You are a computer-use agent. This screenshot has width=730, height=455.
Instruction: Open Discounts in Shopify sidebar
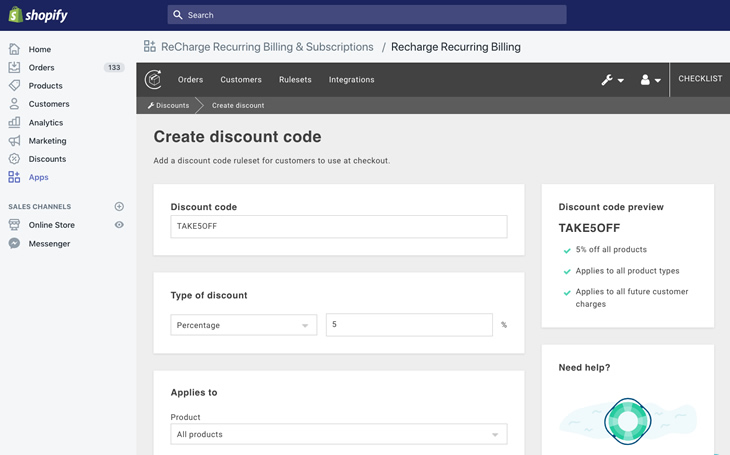click(x=47, y=159)
